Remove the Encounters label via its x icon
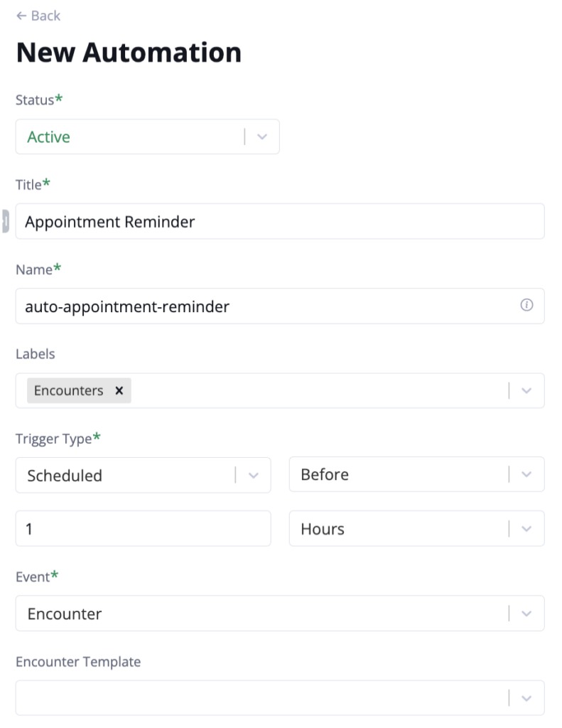The height and width of the screenshot is (728, 562). coord(119,390)
